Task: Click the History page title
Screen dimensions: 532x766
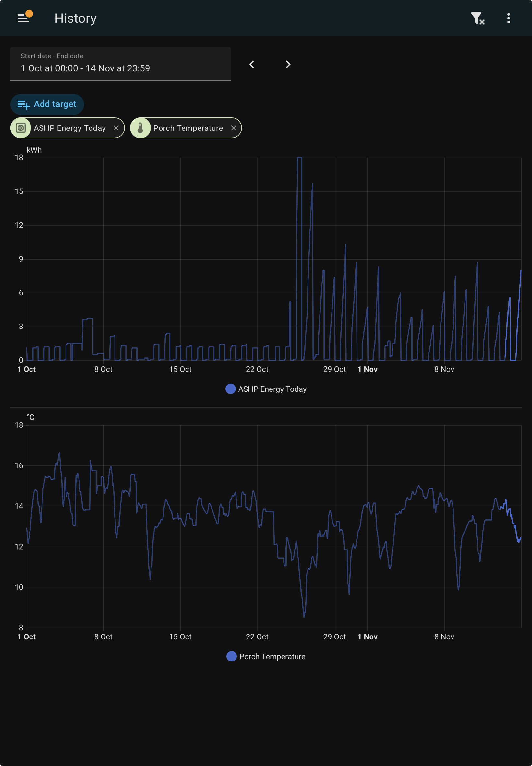Action: tap(76, 19)
